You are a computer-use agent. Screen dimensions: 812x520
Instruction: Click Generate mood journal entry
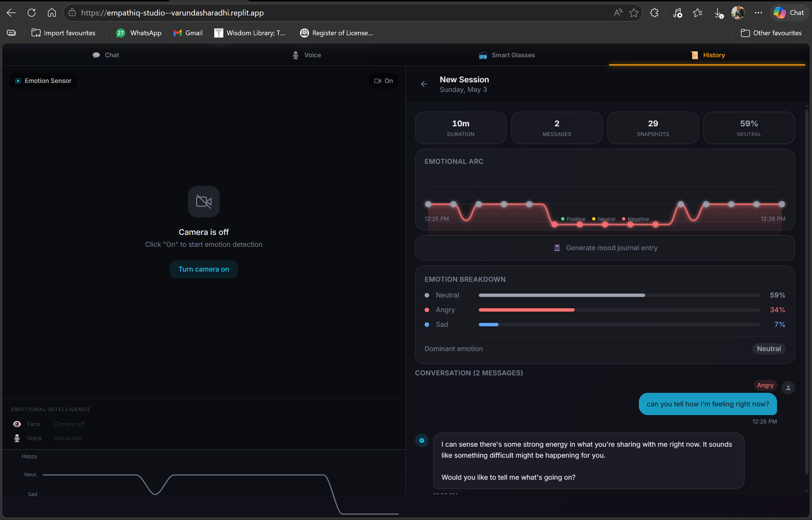[x=605, y=248]
